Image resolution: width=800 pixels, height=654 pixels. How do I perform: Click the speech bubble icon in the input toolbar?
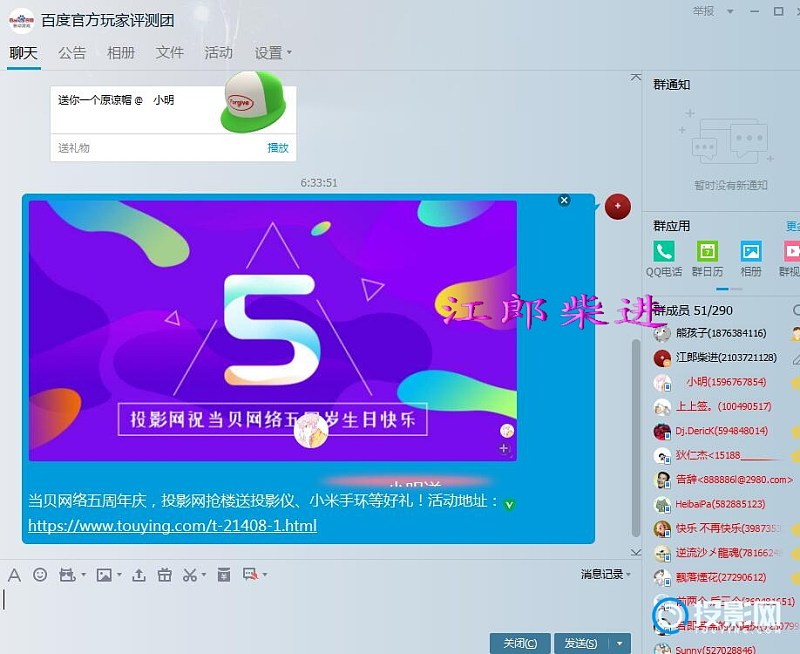coord(251,575)
